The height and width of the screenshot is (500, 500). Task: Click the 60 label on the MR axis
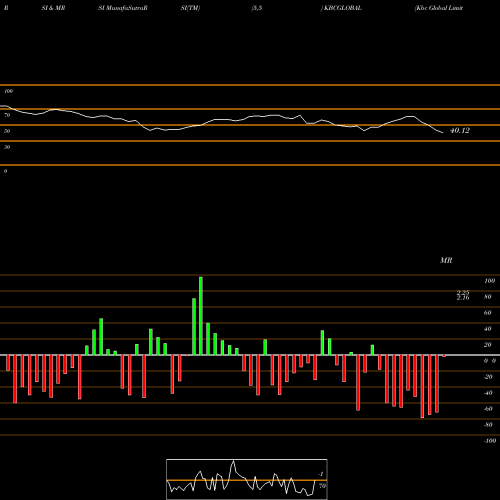pos(488,313)
